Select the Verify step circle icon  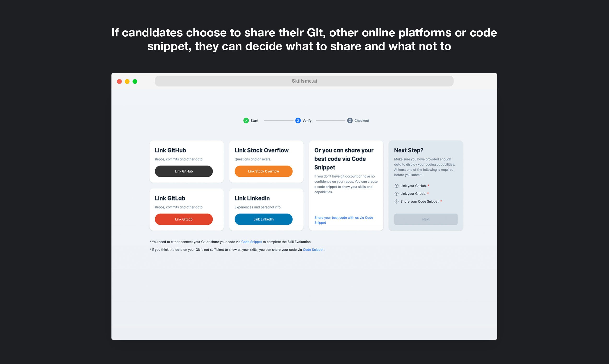[x=298, y=120]
